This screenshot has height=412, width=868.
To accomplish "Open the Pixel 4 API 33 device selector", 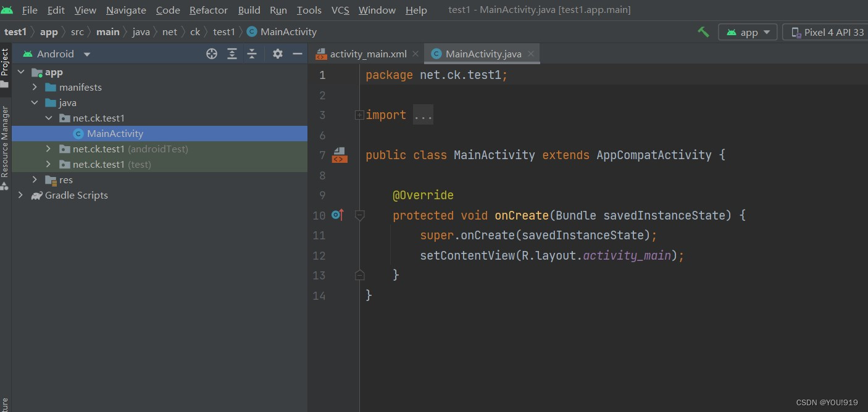I will coord(826,32).
